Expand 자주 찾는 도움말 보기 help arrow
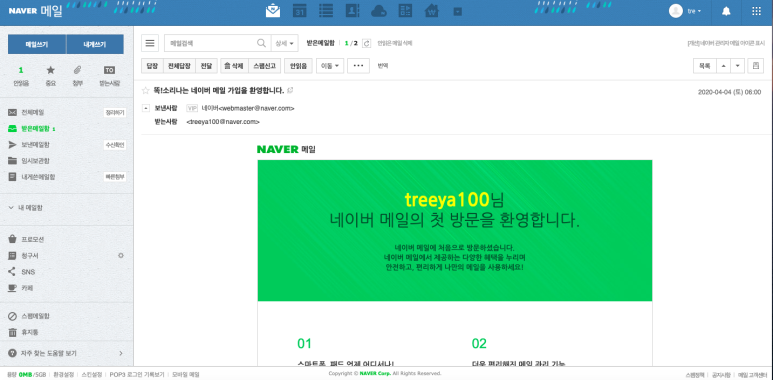Image resolution: width=773 pixels, height=380 pixels. (x=121, y=353)
